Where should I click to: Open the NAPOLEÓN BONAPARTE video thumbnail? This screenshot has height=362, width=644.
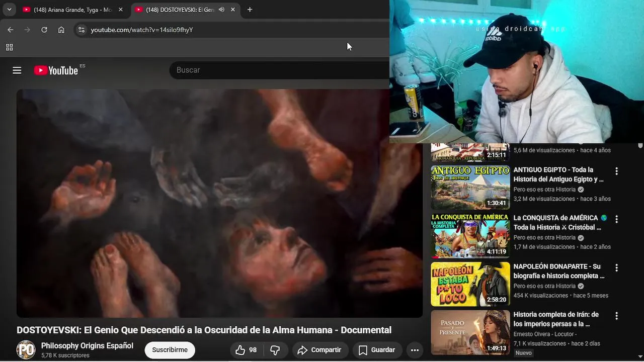(x=470, y=284)
